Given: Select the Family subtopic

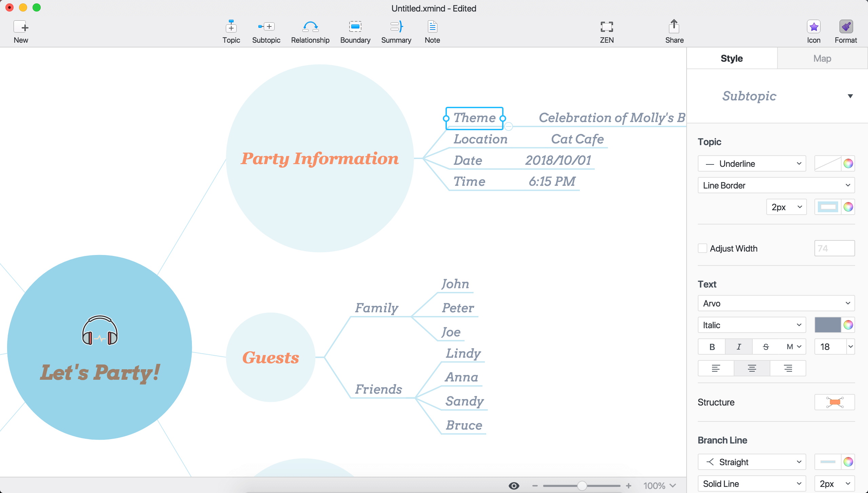Looking at the screenshot, I should 377,308.
